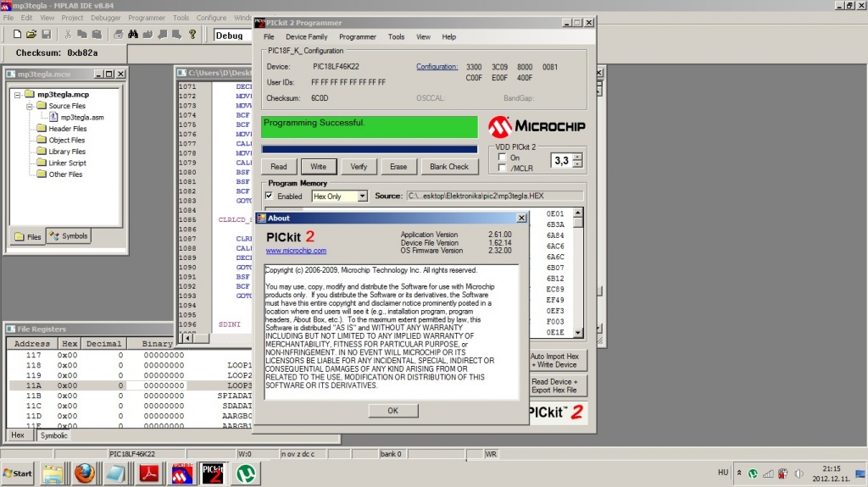Click the go-forward arrow icon in MPLAB toolbar

[176, 35]
